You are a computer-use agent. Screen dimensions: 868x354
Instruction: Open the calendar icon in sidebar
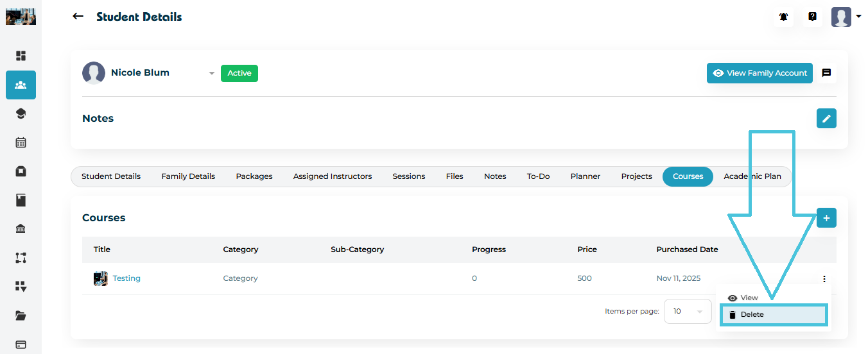21,142
